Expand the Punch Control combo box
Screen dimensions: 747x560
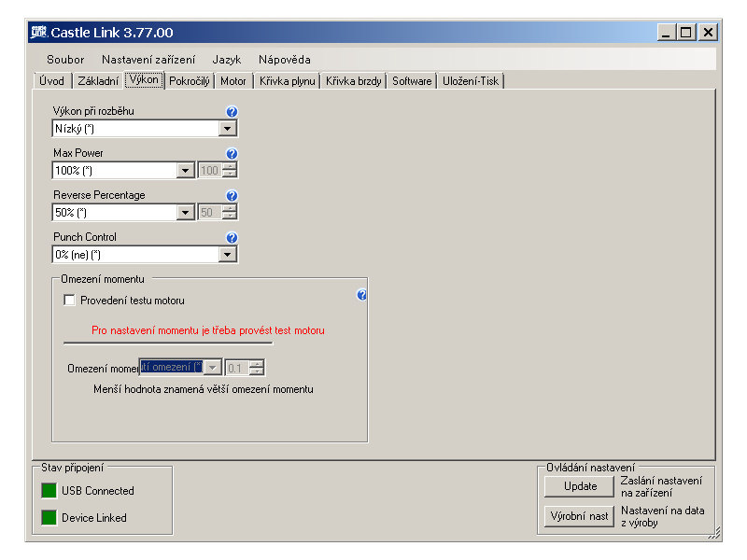(x=228, y=255)
